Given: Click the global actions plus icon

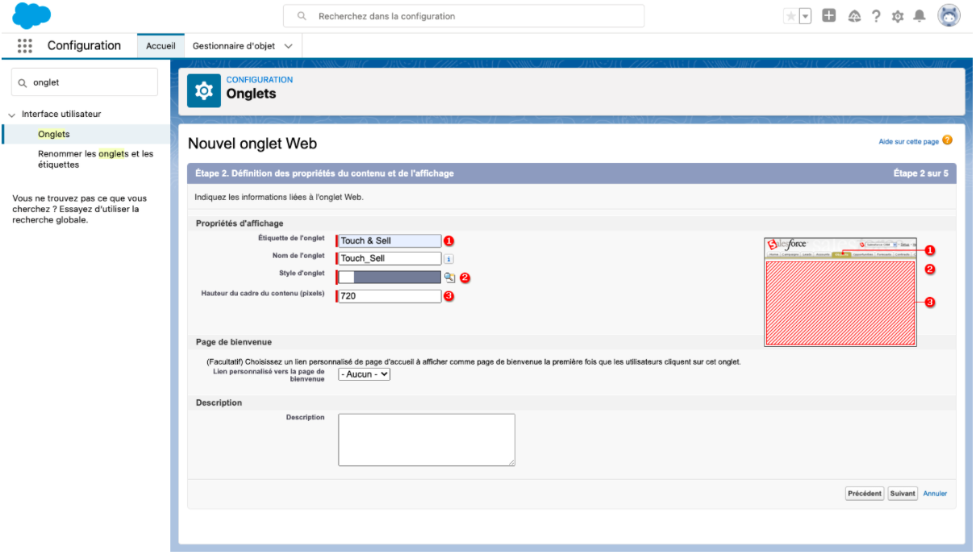Looking at the screenshot, I should [828, 16].
